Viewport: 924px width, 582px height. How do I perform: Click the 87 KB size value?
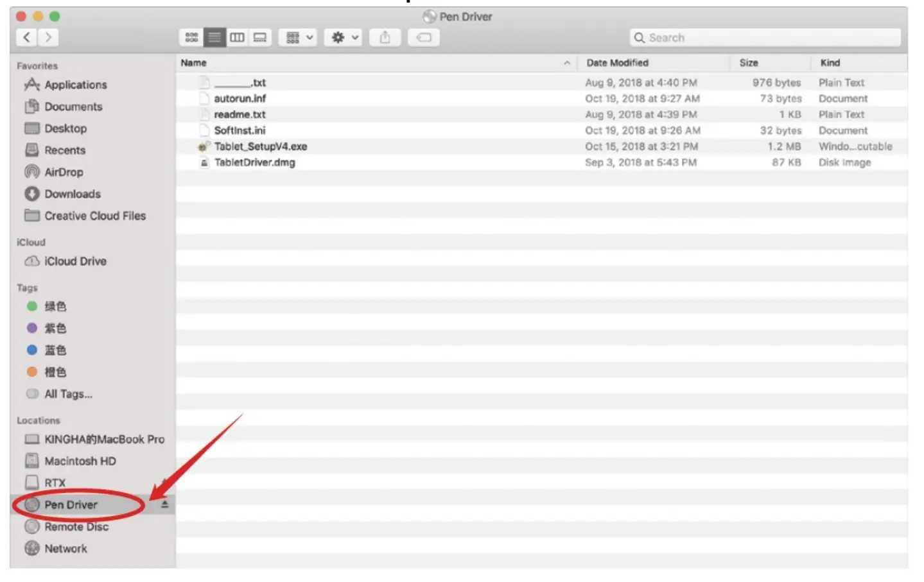[x=787, y=162]
